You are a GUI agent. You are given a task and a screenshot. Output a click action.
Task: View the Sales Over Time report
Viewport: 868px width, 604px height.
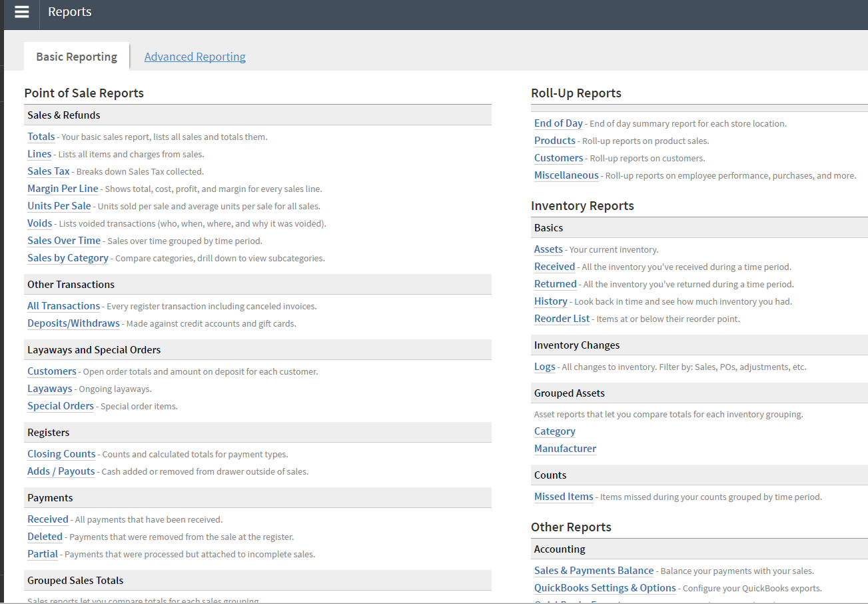64,241
